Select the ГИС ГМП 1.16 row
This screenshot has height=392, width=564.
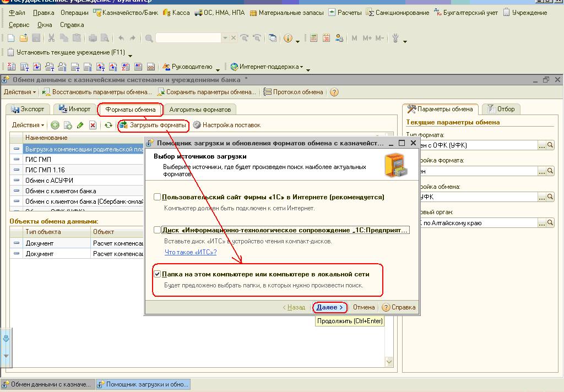[x=45, y=170]
